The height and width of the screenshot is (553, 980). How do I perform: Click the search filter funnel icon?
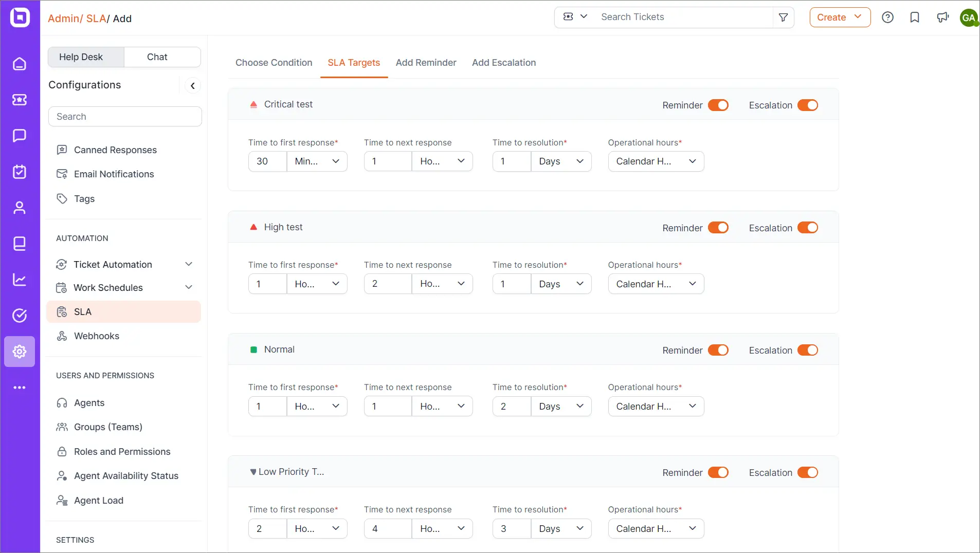pyautogui.click(x=784, y=17)
